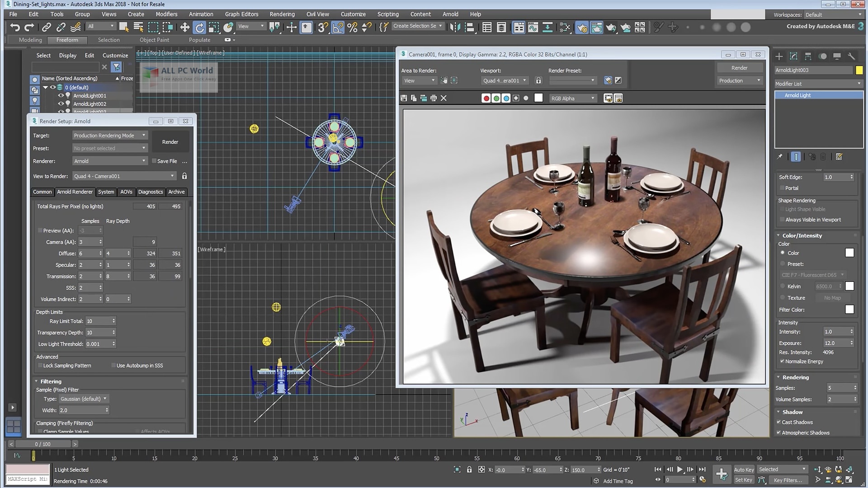Click the Render button in Render Setup

pos(170,142)
